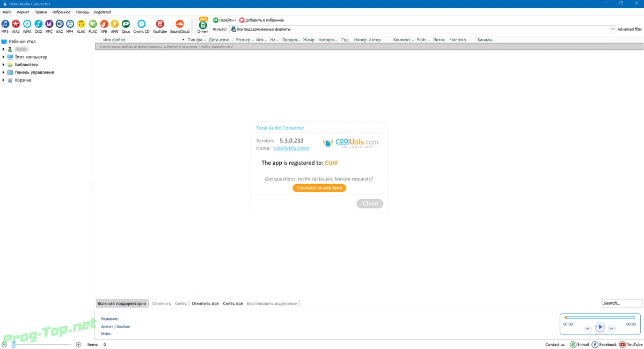
Task: Open the YouTube download tool
Action: point(160,26)
